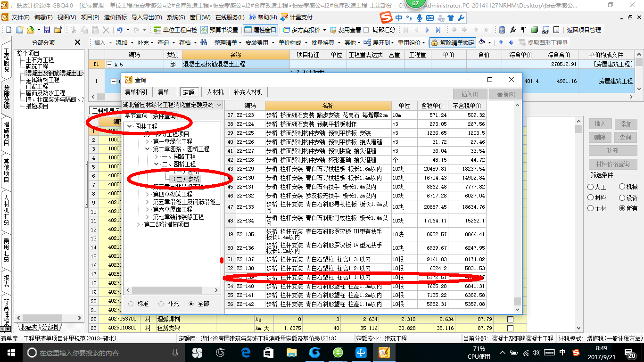Tick the checkbox in the 埋弧焊剂 row
Viewport: 644px width, 362px height.
(x=510, y=319)
